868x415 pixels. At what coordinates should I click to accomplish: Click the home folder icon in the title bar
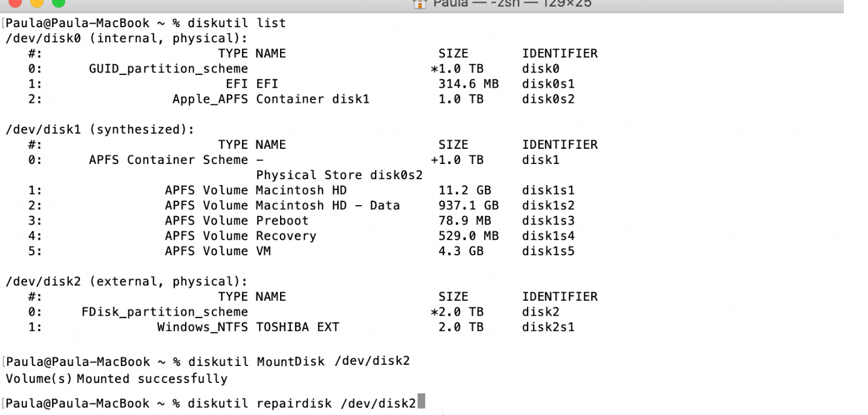tap(419, 4)
